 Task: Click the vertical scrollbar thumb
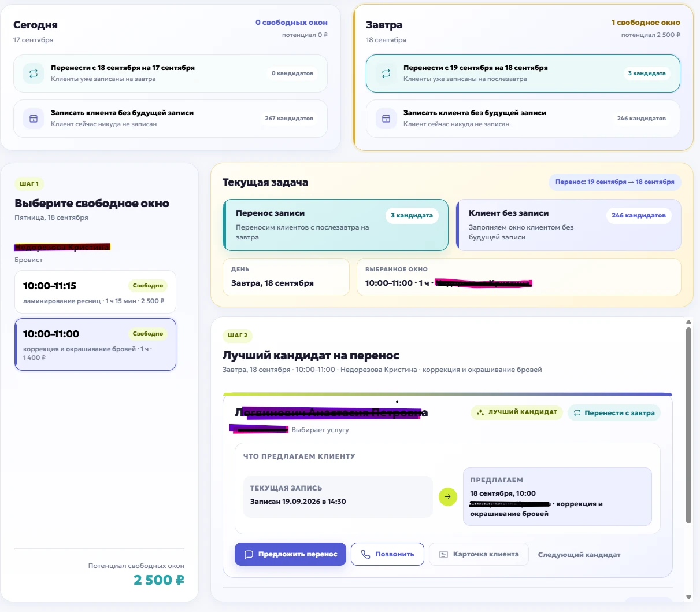point(688,426)
